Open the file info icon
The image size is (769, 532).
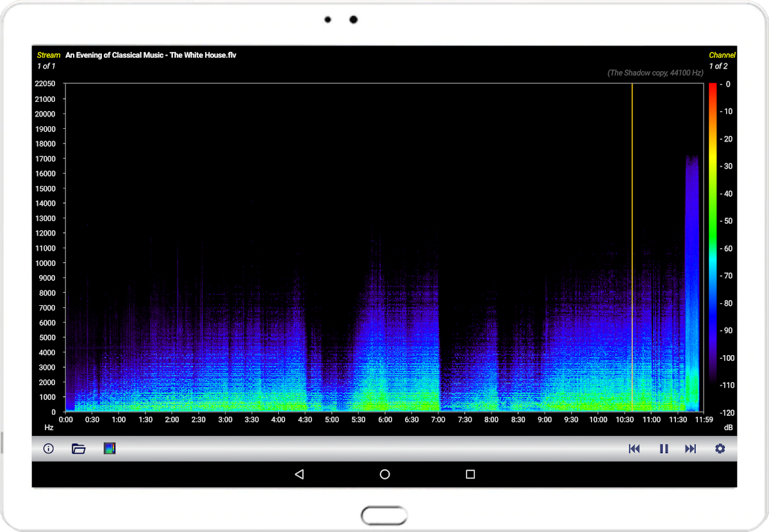(48, 449)
